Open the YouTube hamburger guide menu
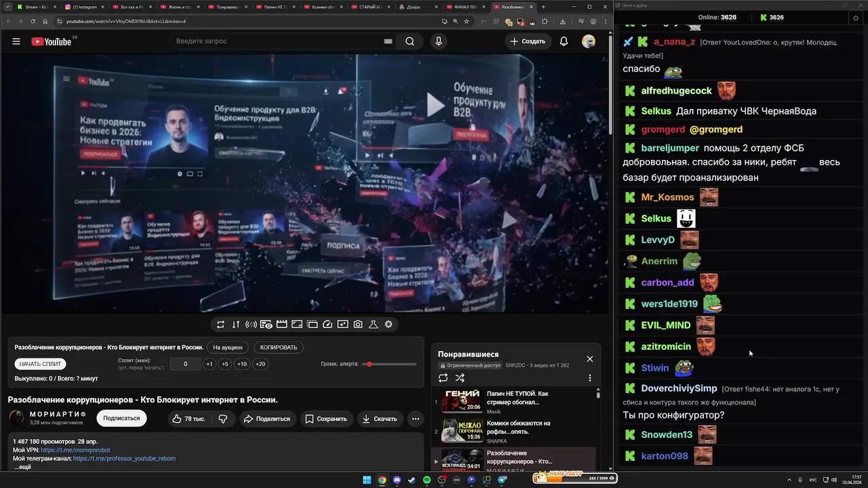Image resolution: width=868 pixels, height=488 pixels. pos(16,41)
